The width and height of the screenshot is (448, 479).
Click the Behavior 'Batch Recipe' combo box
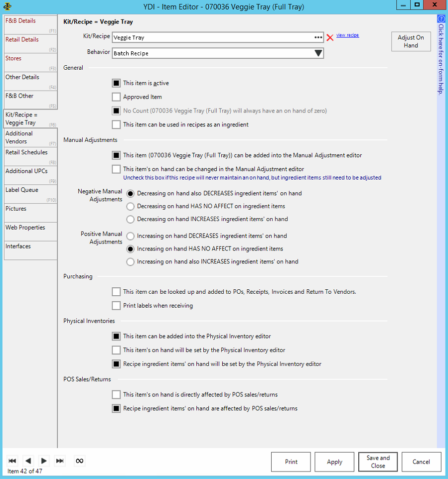coord(218,53)
